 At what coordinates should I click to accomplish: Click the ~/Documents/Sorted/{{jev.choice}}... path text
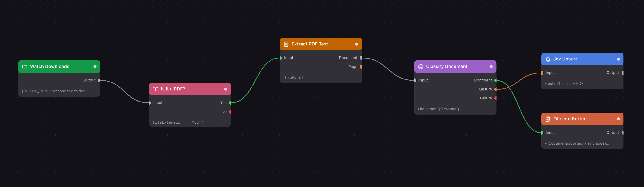pyautogui.click(x=577, y=143)
